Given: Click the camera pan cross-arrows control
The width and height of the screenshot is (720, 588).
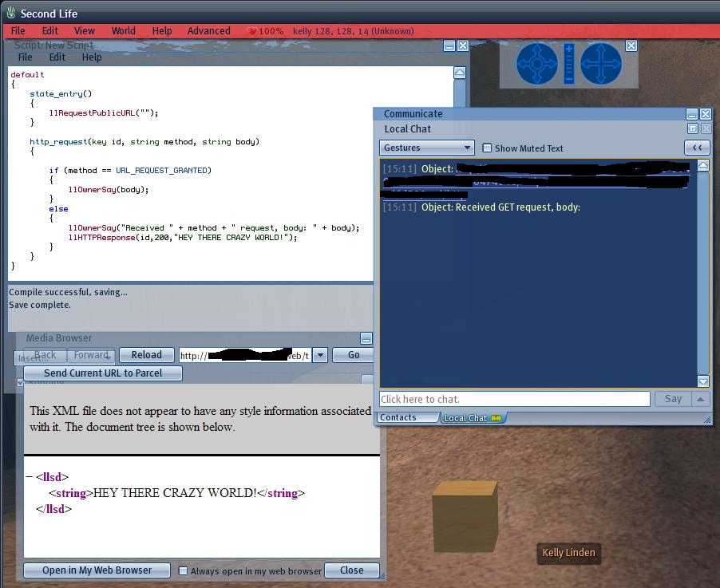Looking at the screenshot, I should [601, 64].
